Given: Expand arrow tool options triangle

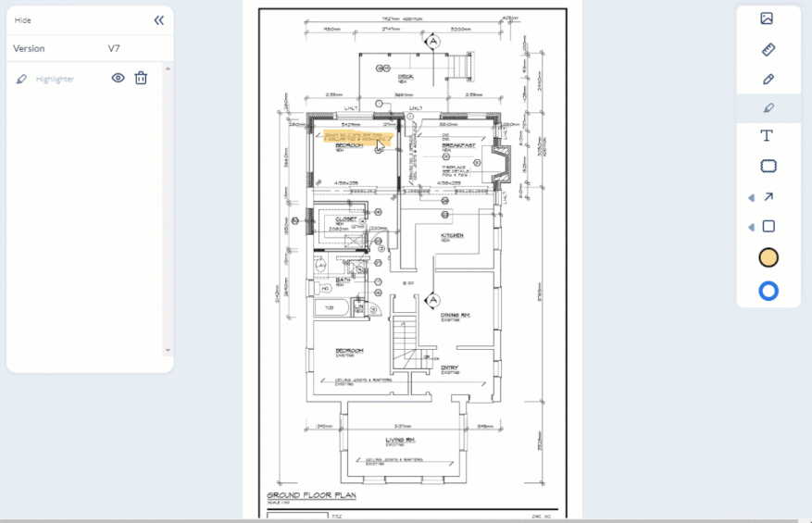Looking at the screenshot, I should point(752,198).
